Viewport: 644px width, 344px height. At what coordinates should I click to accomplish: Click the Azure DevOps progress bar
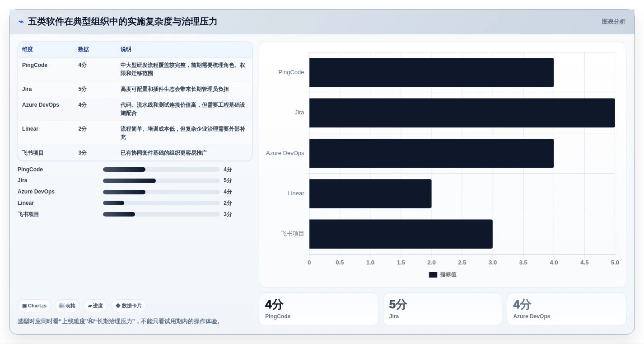(161, 192)
